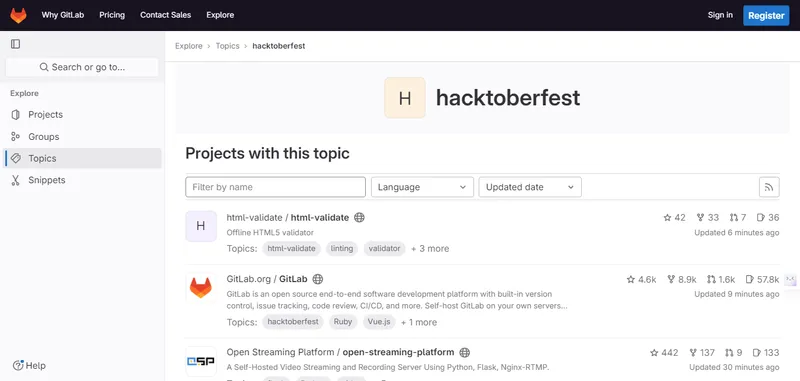
Task: Open Explore in top navigation
Action: click(220, 15)
